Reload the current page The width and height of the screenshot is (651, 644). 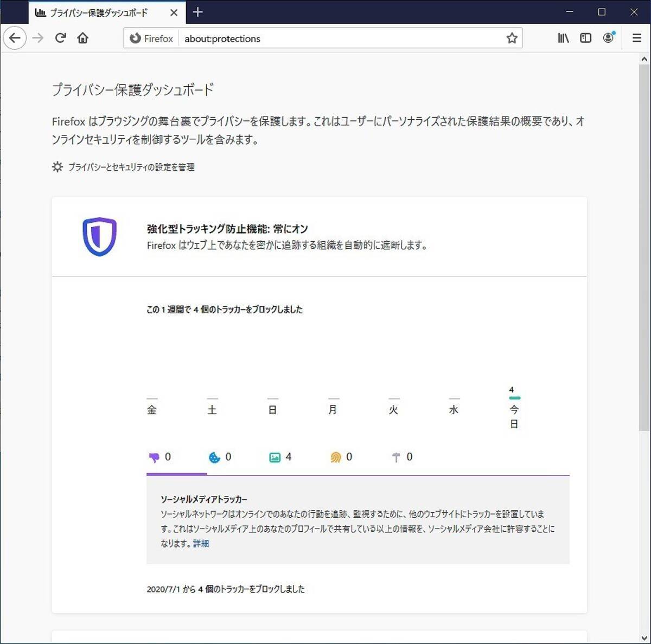pyautogui.click(x=61, y=38)
